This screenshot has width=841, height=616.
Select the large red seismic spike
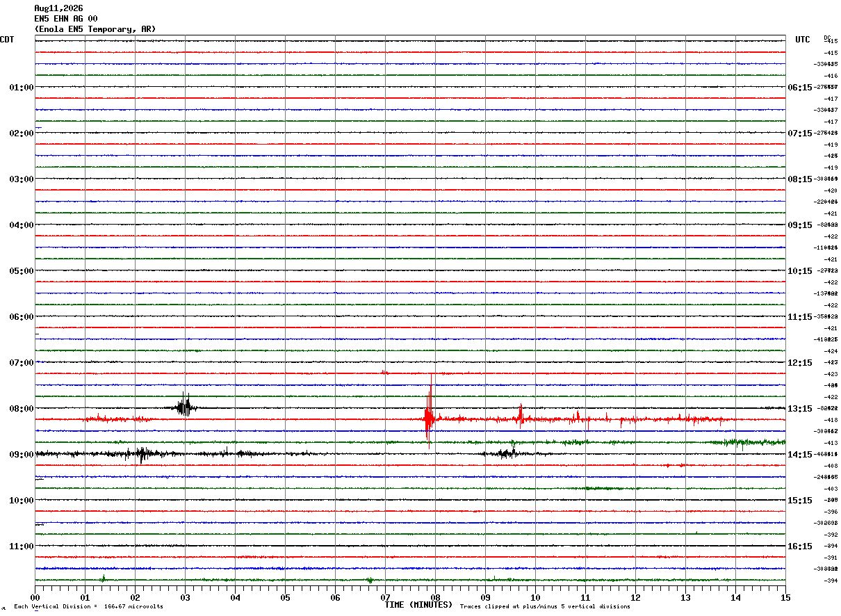pyautogui.click(x=429, y=410)
